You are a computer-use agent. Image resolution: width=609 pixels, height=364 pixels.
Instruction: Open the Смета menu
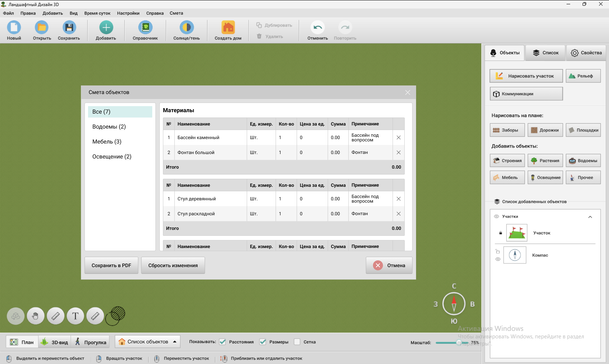click(176, 13)
